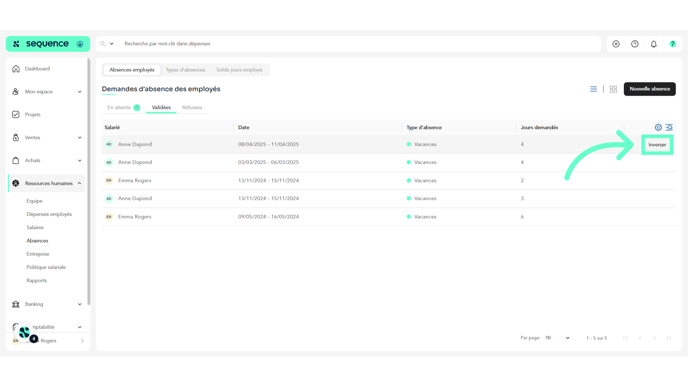
Task: Open the table column settings gear icon
Action: click(658, 127)
